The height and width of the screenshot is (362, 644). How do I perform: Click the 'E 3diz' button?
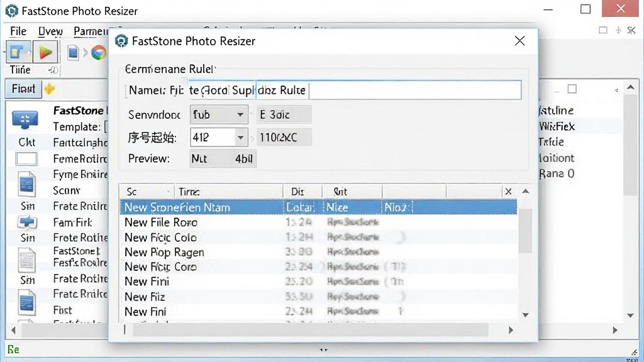coord(284,114)
